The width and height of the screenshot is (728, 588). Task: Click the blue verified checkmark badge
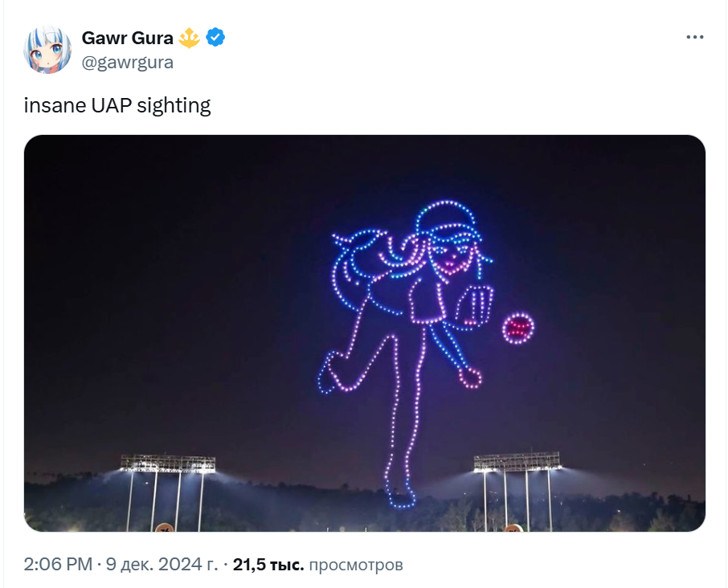tap(215, 37)
